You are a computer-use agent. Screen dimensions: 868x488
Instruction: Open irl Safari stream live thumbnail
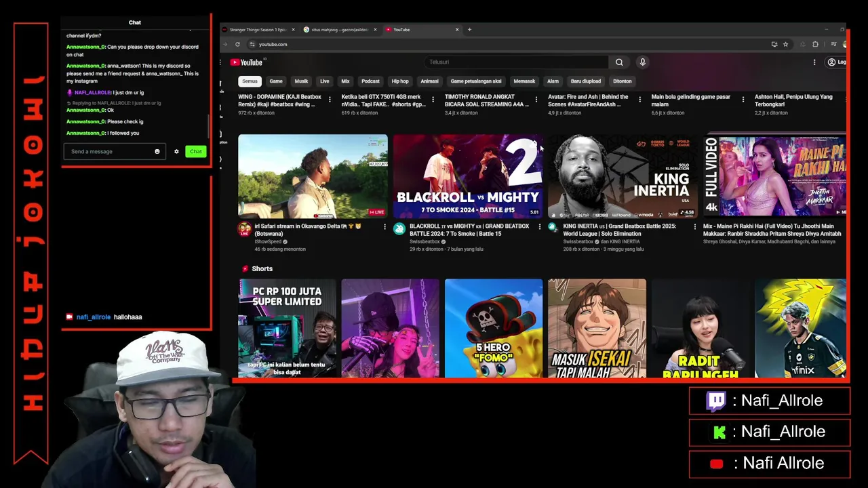(x=313, y=176)
